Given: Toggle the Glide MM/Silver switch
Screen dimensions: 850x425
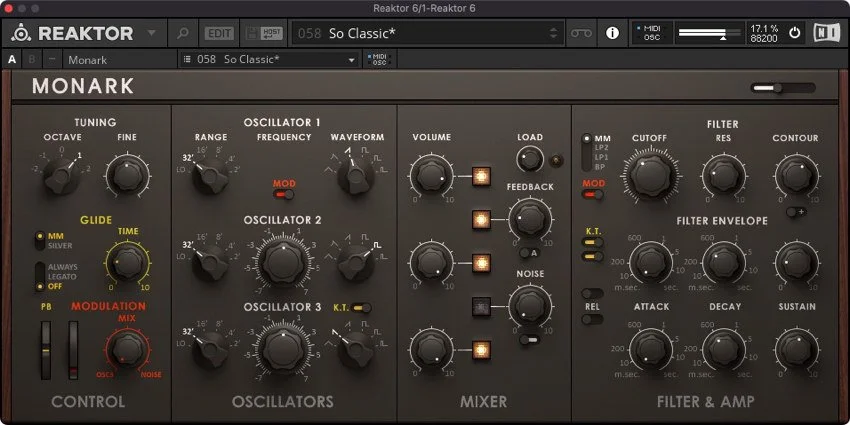Looking at the screenshot, I should pyautogui.click(x=40, y=241).
